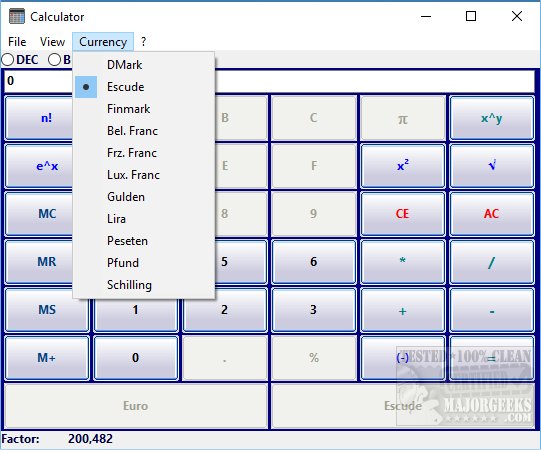Open the ? help menu
541x450 pixels.
click(144, 42)
